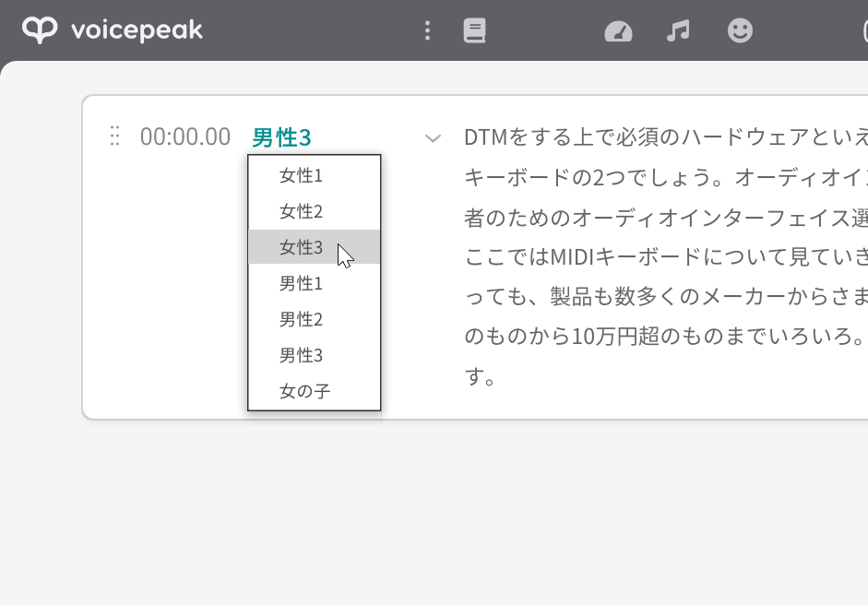Open the speed gauge settings icon
Screen dimensions: 868x605
618,31
